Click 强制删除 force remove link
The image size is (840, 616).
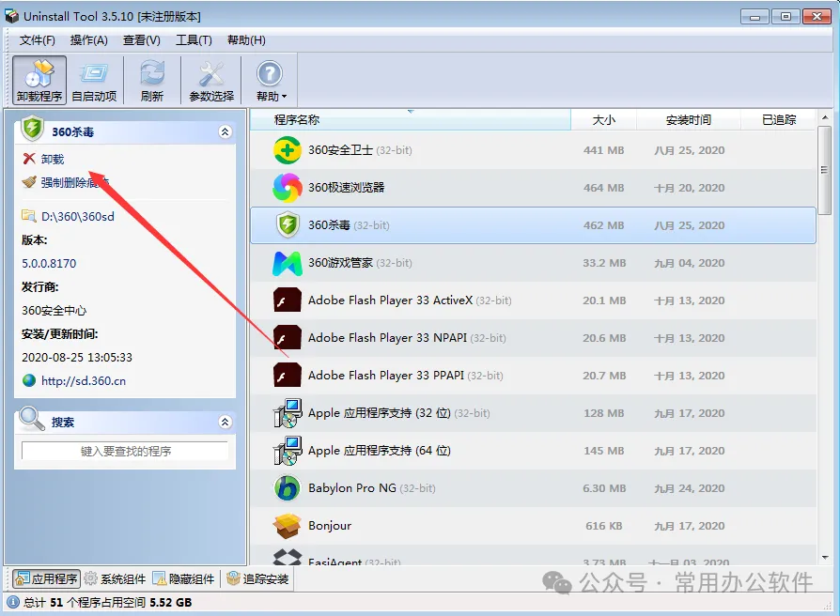75,182
